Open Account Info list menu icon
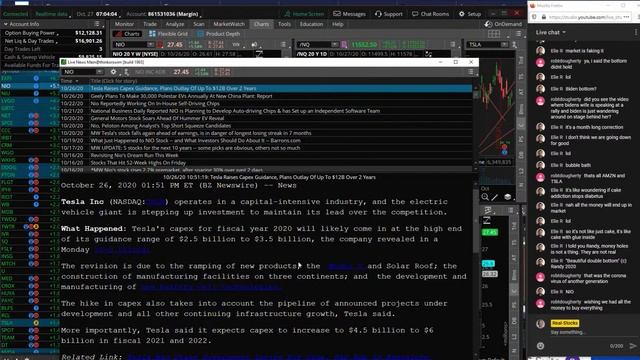The height and width of the screenshot is (360, 640). 97,24
